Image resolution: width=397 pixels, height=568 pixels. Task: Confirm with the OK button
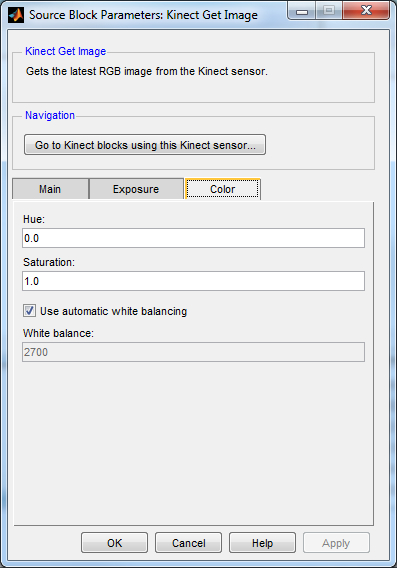coord(114,543)
